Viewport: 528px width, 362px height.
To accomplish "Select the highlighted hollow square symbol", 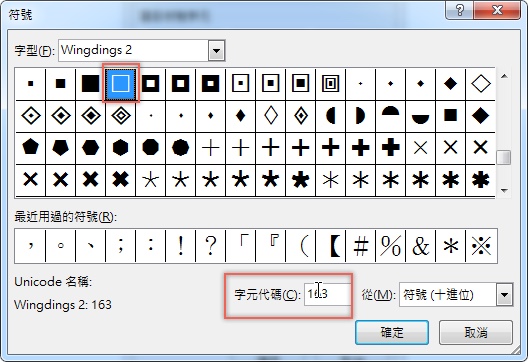I will (x=121, y=84).
